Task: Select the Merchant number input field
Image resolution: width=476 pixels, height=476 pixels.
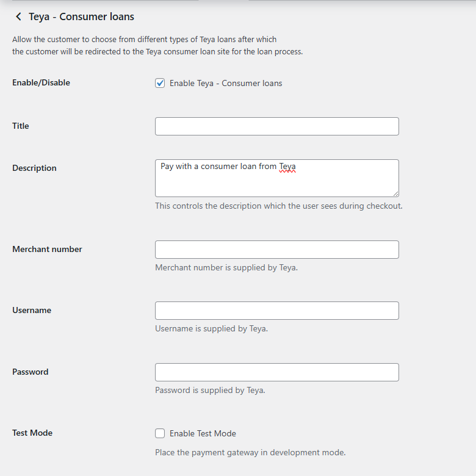Action: 277,250
